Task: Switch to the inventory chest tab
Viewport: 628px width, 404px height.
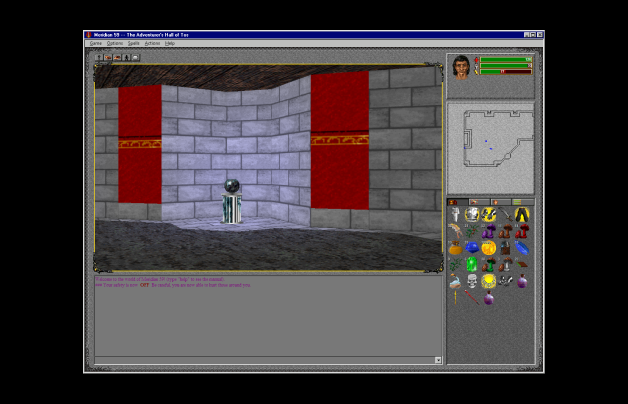Action: [x=458, y=202]
